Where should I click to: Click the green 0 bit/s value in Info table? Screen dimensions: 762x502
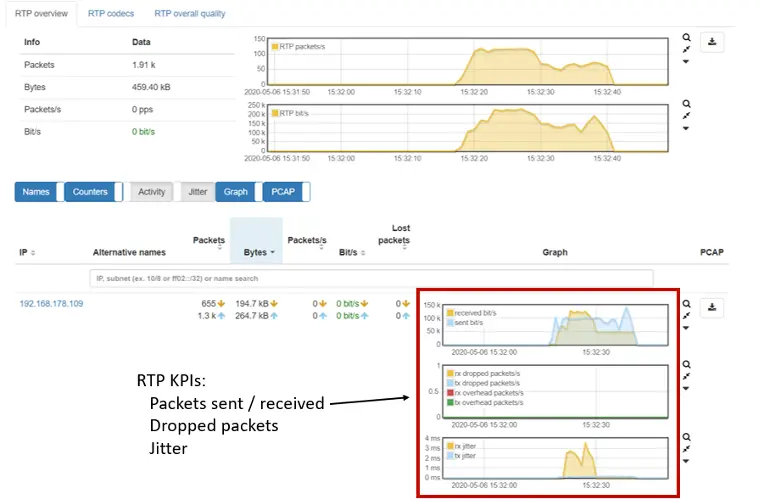point(143,132)
